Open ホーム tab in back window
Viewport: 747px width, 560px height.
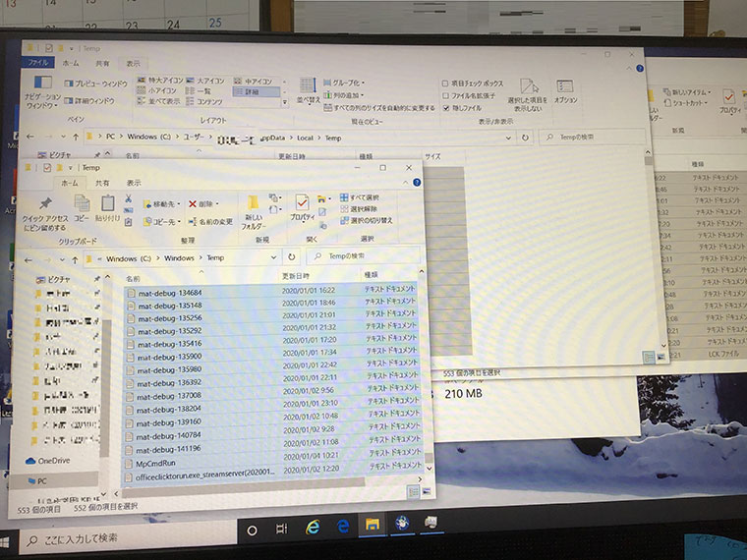pyautogui.click(x=71, y=63)
